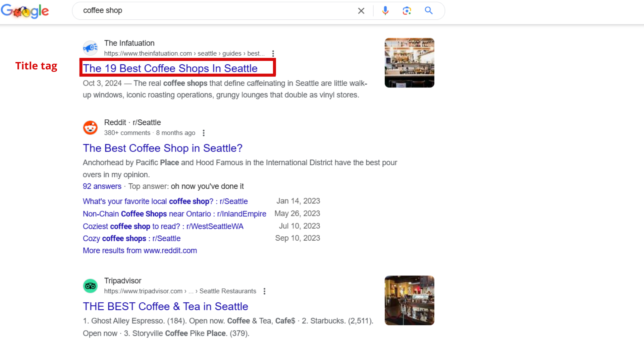644x362 pixels.
Task: Clear the search box with X icon
Action: (x=361, y=11)
